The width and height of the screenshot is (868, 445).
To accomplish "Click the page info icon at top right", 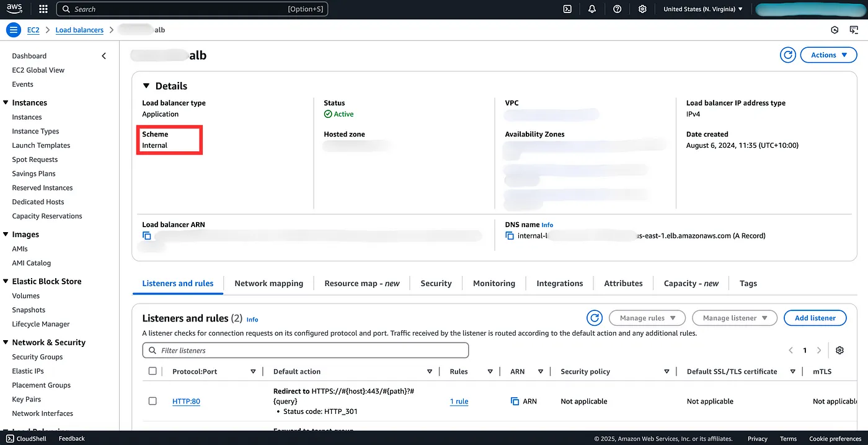I will point(835,30).
